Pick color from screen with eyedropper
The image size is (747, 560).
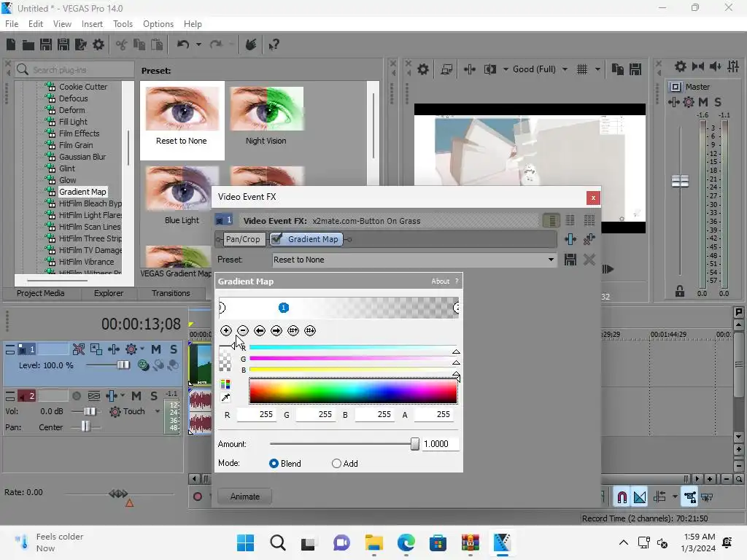coord(225,397)
